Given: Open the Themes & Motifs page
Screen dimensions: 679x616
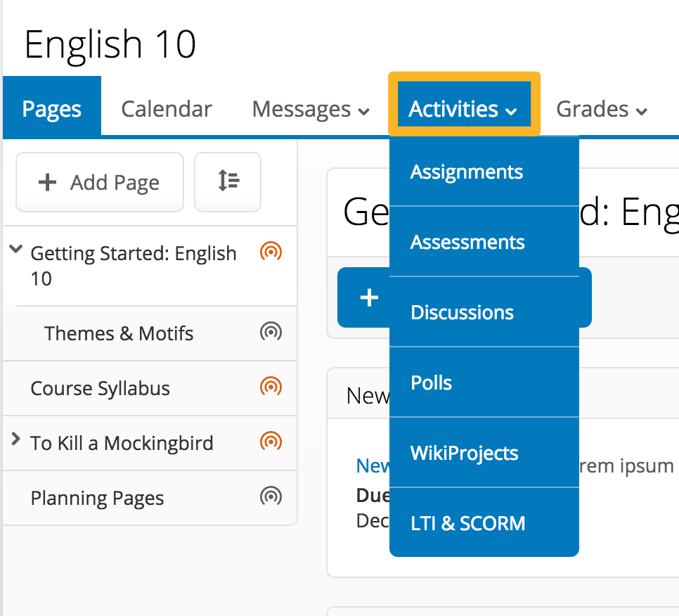Looking at the screenshot, I should (119, 333).
